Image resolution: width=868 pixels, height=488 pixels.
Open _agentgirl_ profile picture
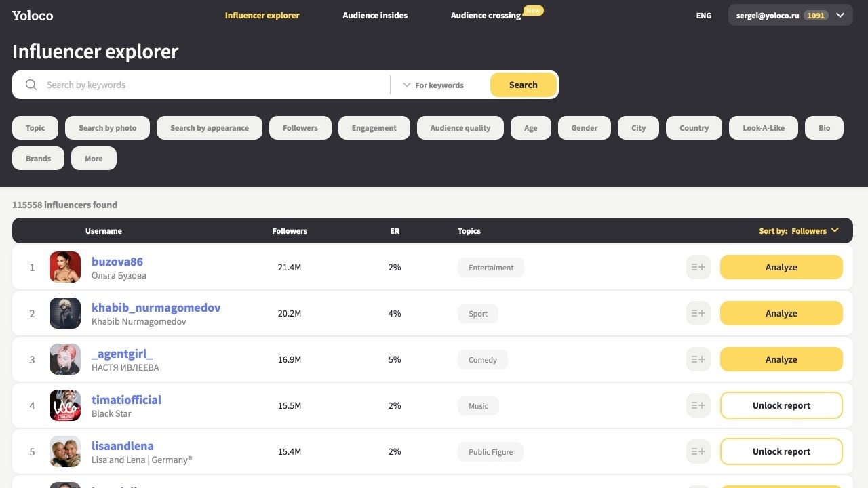65,359
